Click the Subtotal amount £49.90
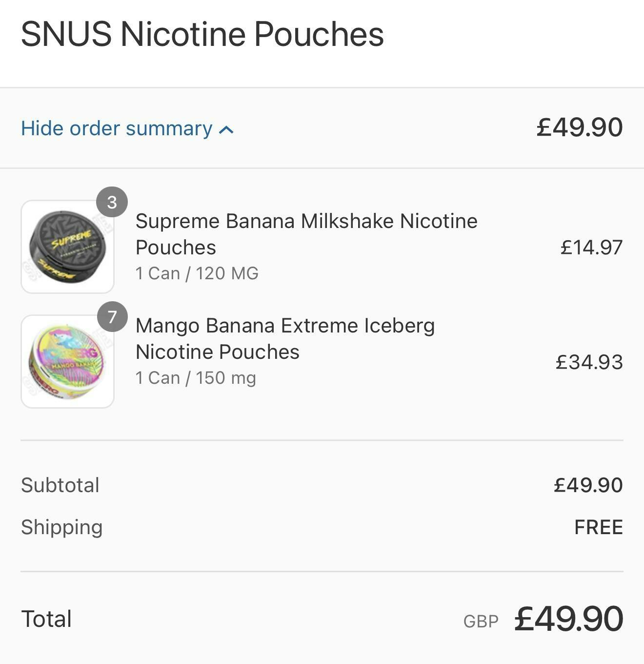 pyautogui.click(x=588, y=485)
